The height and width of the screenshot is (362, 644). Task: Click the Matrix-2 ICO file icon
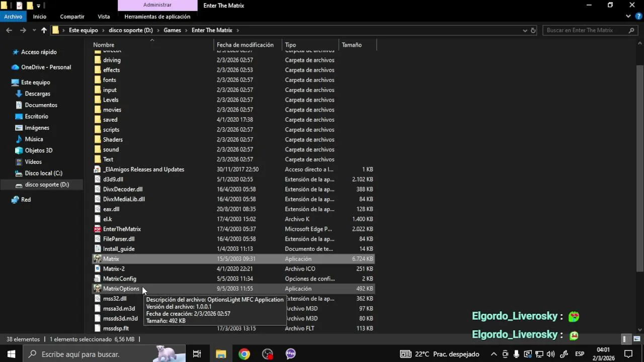[98, 269]
